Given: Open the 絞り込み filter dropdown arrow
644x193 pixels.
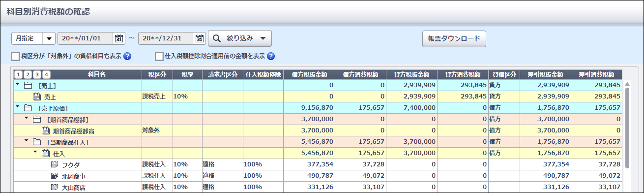Looking at the screenshot, I should (263, 38).
